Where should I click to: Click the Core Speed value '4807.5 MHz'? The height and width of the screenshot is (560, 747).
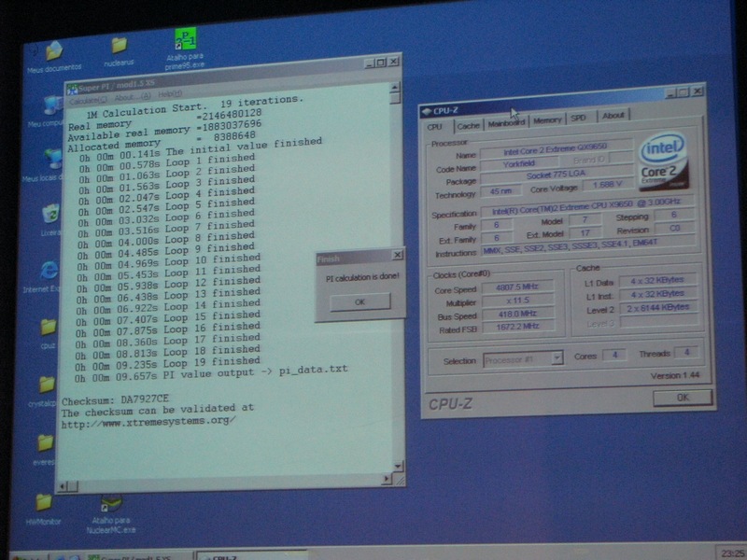click(x=517, y=287)
